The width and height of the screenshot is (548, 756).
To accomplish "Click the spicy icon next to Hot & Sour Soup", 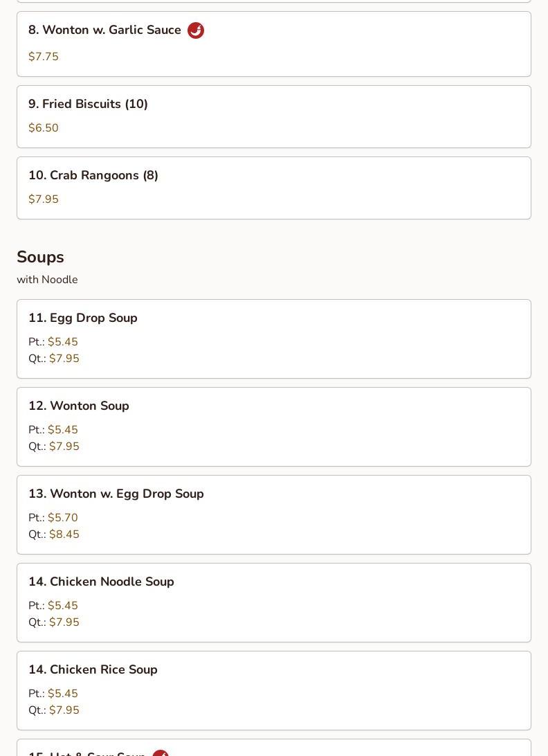I will click(x=161, y=753).
